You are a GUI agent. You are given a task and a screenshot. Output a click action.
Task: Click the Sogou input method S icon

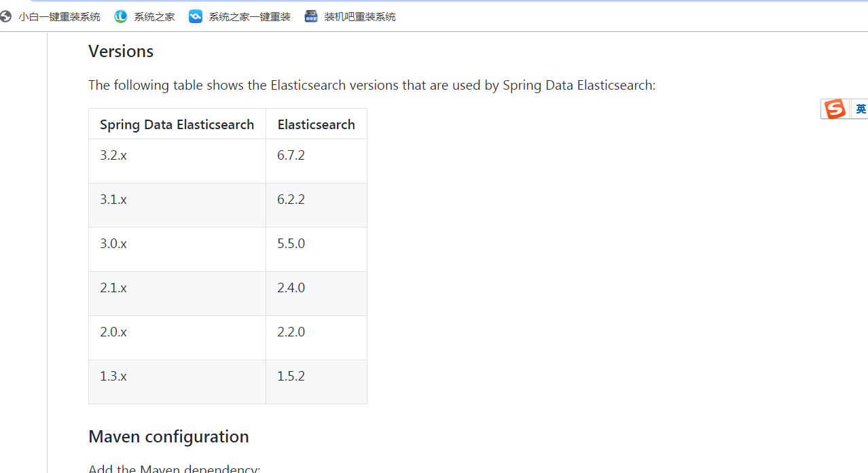click(x=835, y=109)
